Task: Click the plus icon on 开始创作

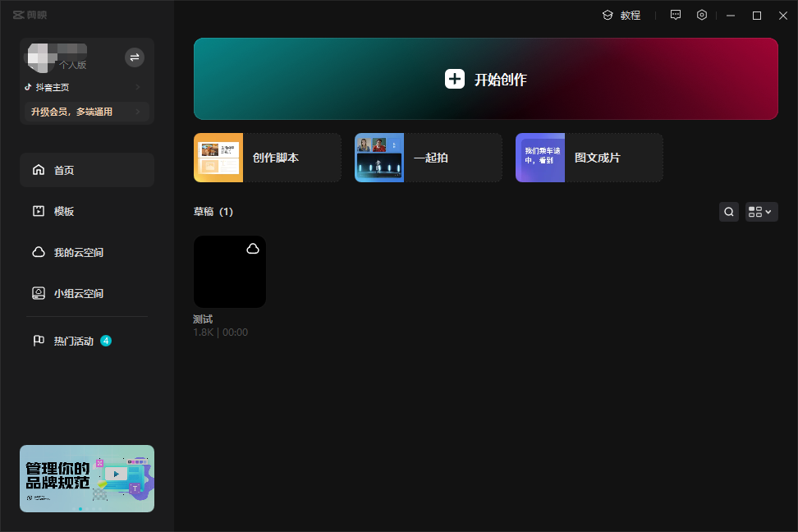Action: pyautogui.click(x=455, y=79)
